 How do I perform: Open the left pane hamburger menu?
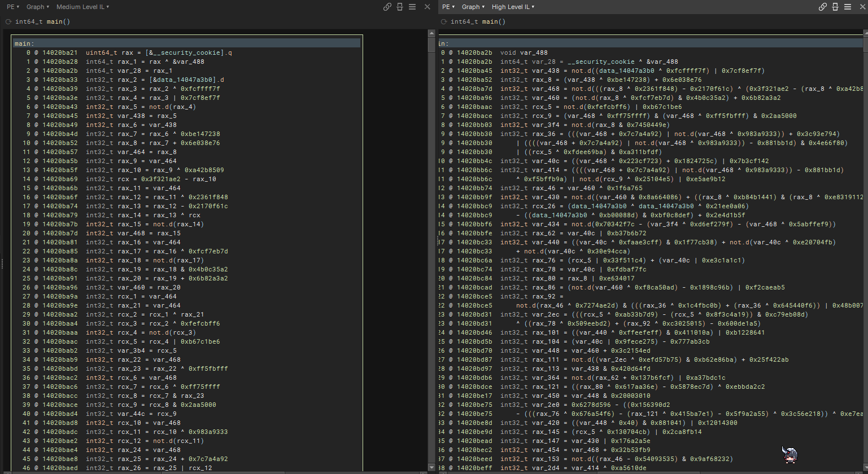(412, 7)
